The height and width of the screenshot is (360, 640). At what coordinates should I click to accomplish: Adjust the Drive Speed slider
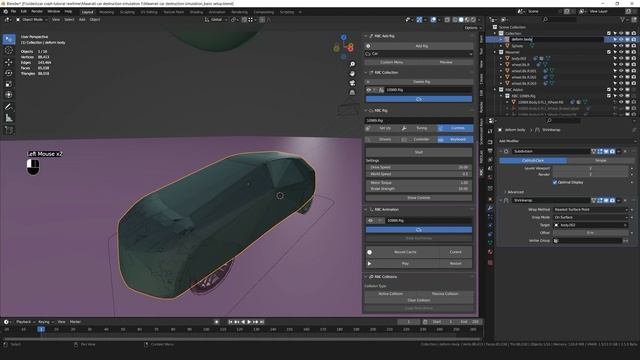coord(419,167)
